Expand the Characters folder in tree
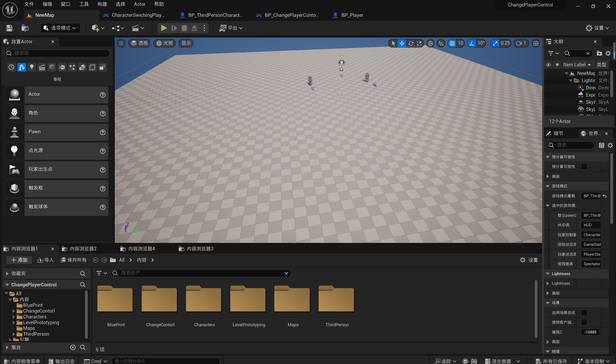 (14, 316)
